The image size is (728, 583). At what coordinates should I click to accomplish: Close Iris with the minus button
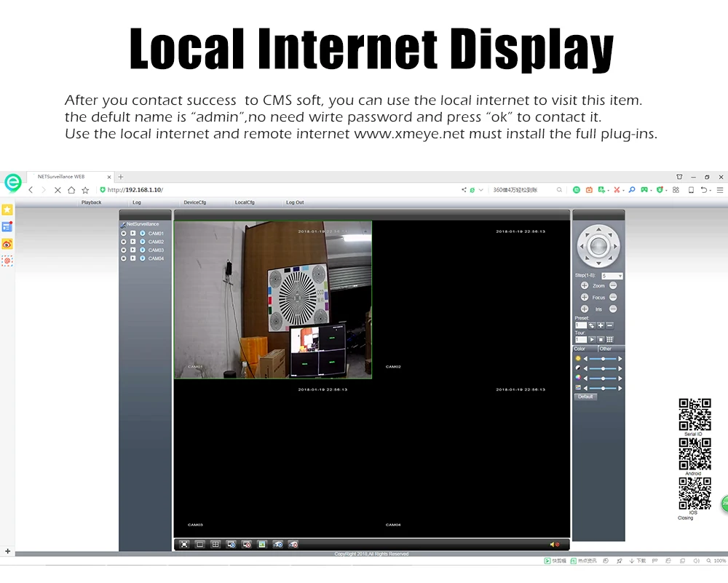click(x=613, y=309)
